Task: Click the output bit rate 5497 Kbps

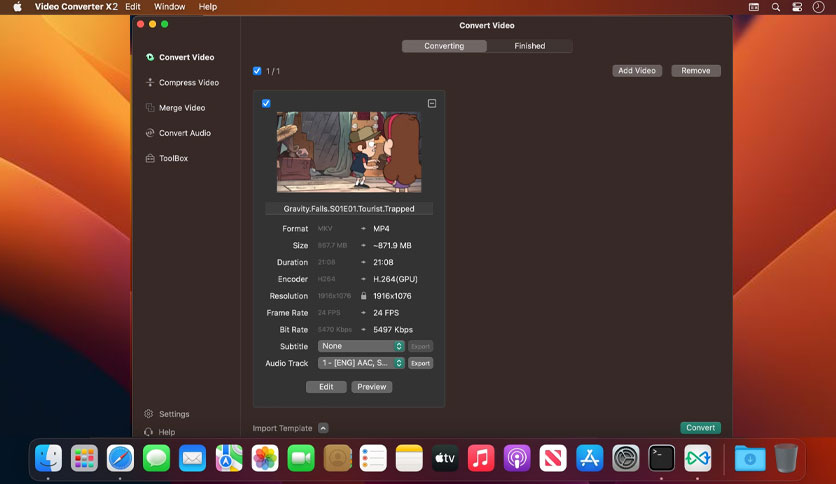Action: point(393,329)
